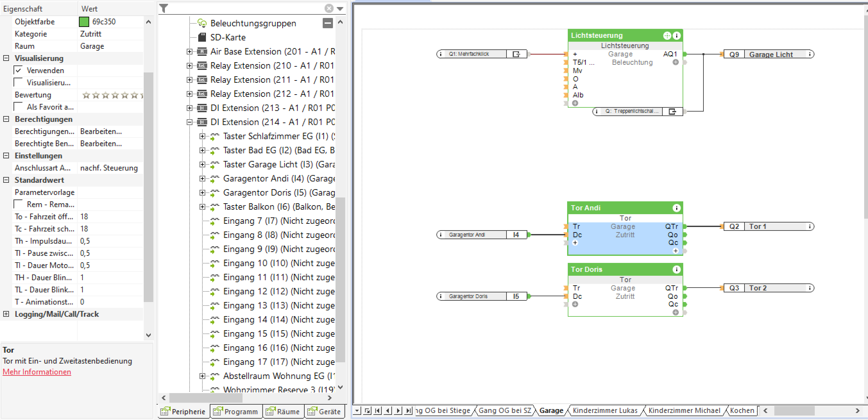The height and width of the screenshot is (420, 868).
Task: Click the info icon on Tor Doris block
Action: tap(676, 269)
